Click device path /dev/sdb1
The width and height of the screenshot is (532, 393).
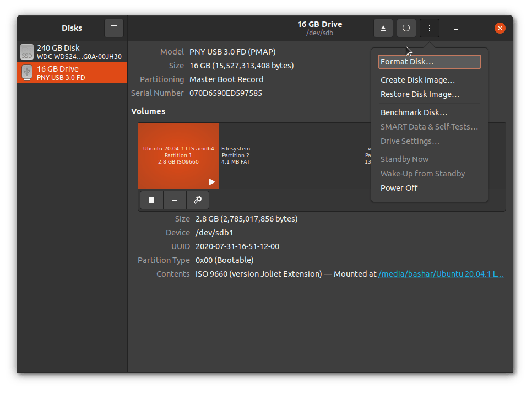pos(214,233)
